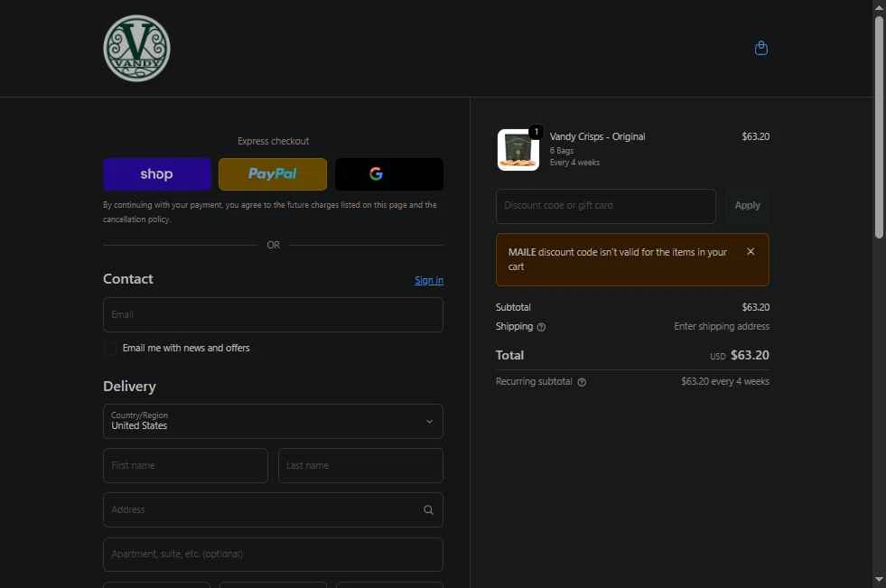Click the Vandy Crisps - Original title
886x588 pixels.
tap(597, 136)
